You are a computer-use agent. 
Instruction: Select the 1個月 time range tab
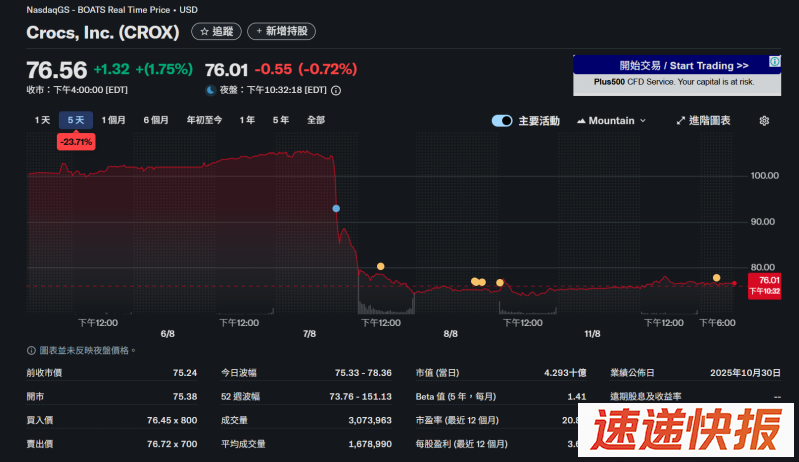click(x=113, y=120)
